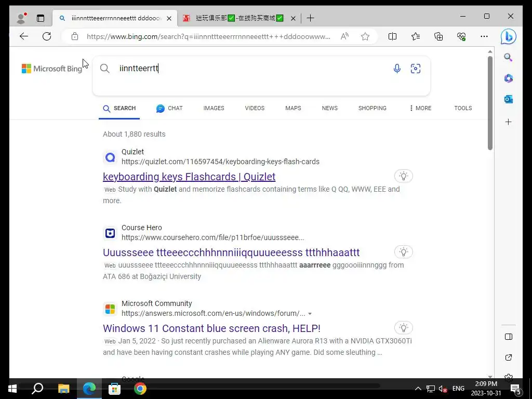Open File Explorer from taskbar
Screen dimensions: 532x399
coord(63,389)
